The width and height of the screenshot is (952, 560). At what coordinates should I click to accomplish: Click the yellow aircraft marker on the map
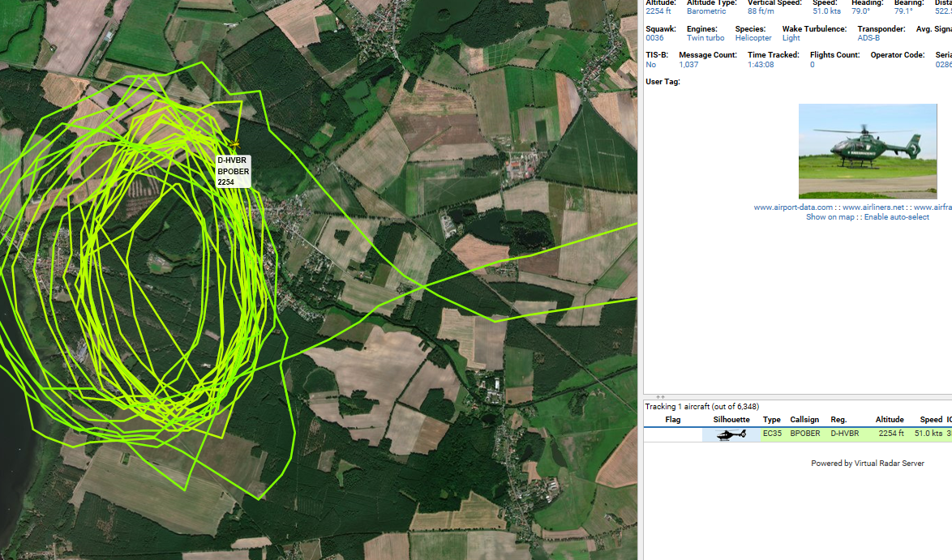[x=235, y=145]
